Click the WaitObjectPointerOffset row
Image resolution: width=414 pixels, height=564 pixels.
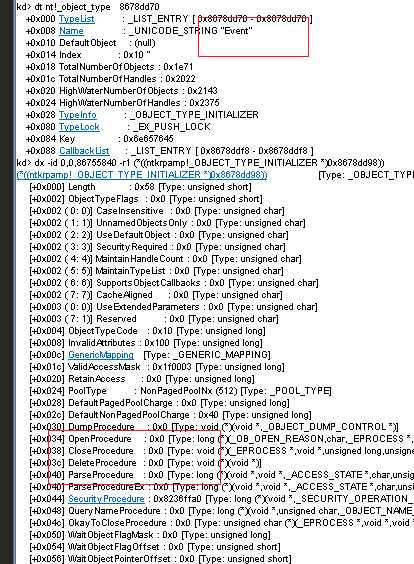pos(160,559)
